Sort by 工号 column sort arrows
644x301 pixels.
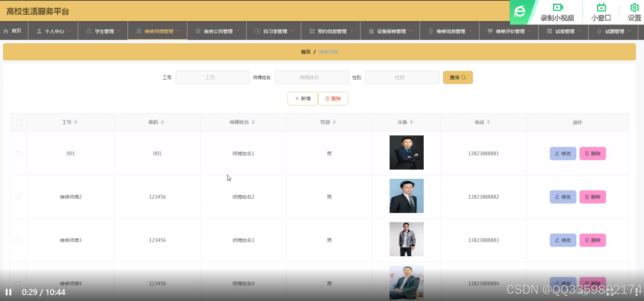pyautogui.click(x=75, y=122)
